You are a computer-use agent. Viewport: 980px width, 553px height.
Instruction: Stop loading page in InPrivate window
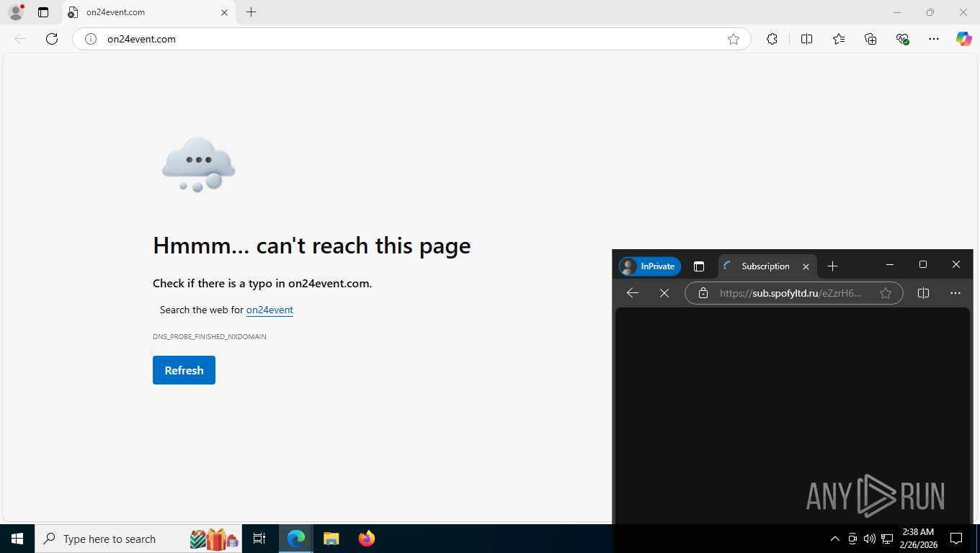pos(664,293)
